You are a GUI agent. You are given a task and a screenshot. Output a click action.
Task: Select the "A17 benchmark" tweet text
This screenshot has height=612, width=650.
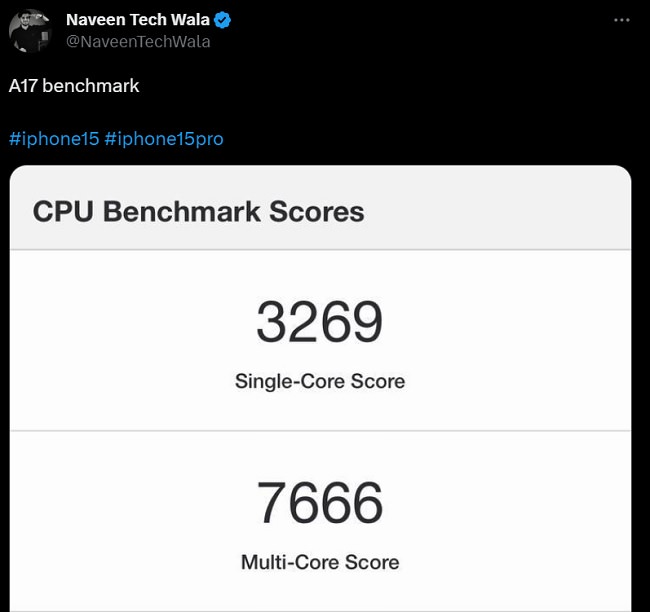click(x=74, y=86)
